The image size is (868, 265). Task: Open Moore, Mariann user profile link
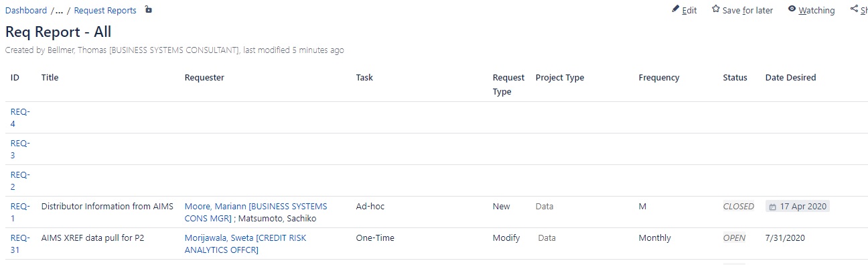pos(256,212)
